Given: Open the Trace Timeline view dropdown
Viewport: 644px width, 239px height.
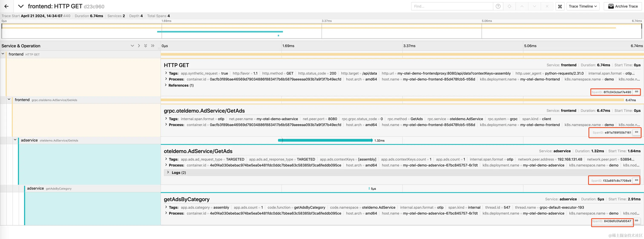Looking at the screenshot, I should (582, 6).
